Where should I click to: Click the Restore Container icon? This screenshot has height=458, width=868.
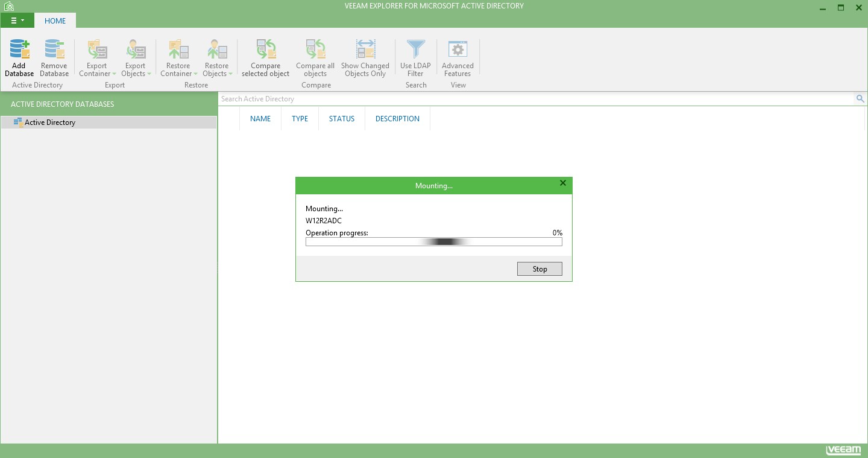178,49
